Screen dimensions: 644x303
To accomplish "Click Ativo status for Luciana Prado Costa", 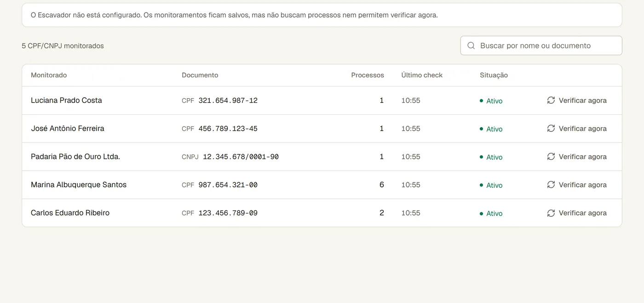I will (491, 101).
